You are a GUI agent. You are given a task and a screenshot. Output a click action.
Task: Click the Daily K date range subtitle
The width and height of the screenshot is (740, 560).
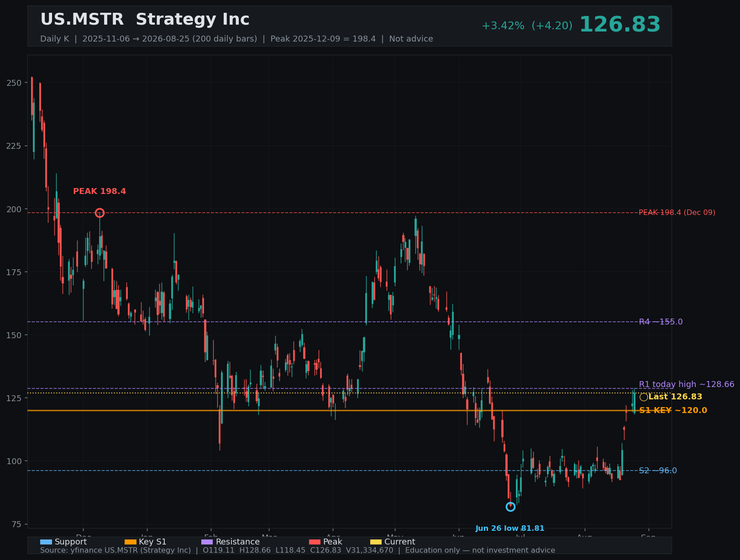click(x=236, y=39)
